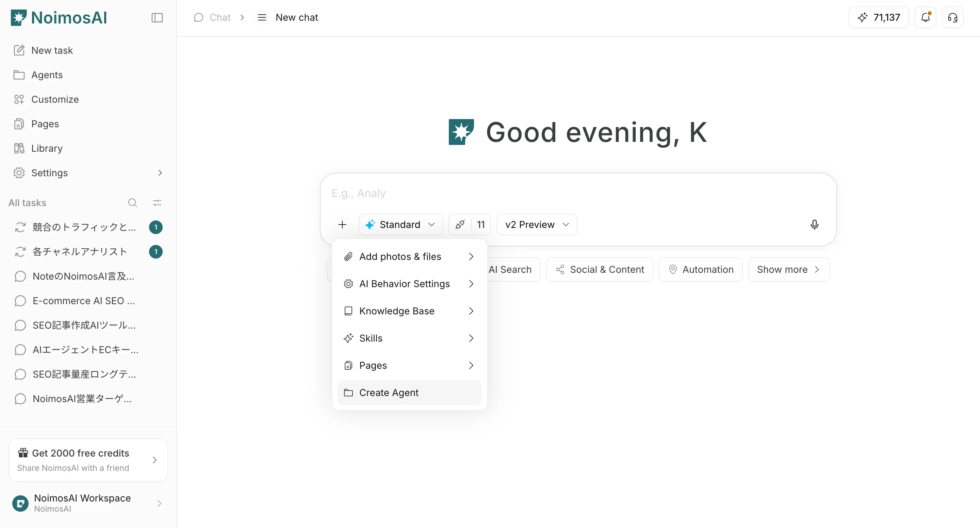Viewport: 980px width, 528px height.
Task: Open the E-commerce AI SEO chat
Action: point(88,301)
